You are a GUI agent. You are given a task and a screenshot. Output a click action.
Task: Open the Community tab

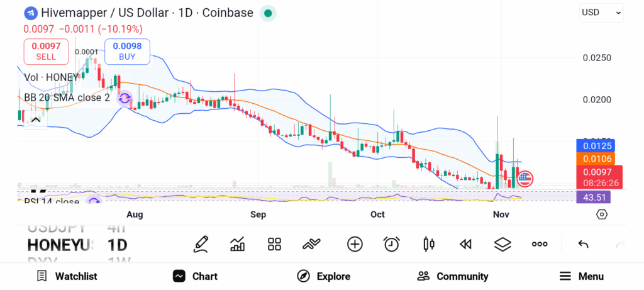453,276
